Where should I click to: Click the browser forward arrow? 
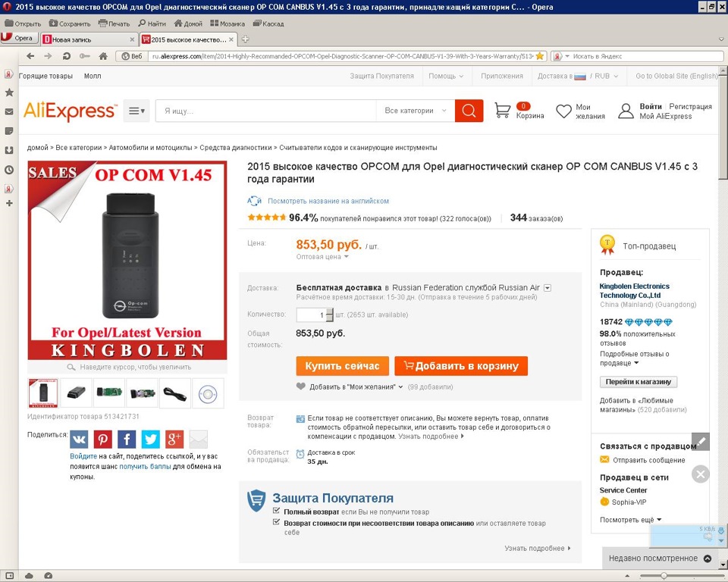point(48,56)
